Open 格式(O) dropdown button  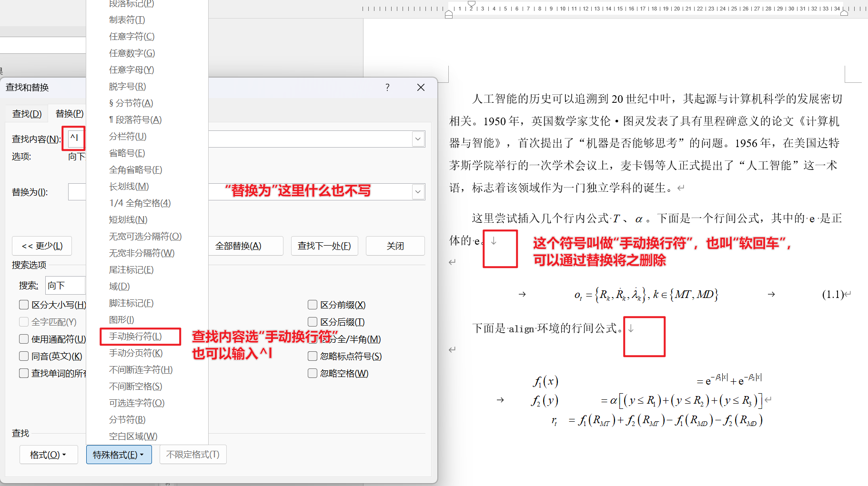pyautogui.click(x=48, y=455)
